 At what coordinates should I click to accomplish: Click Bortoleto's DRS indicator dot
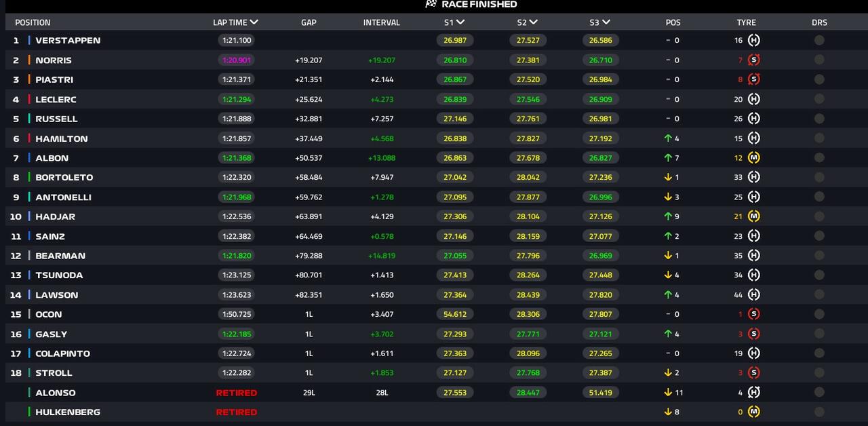point(819,177)
